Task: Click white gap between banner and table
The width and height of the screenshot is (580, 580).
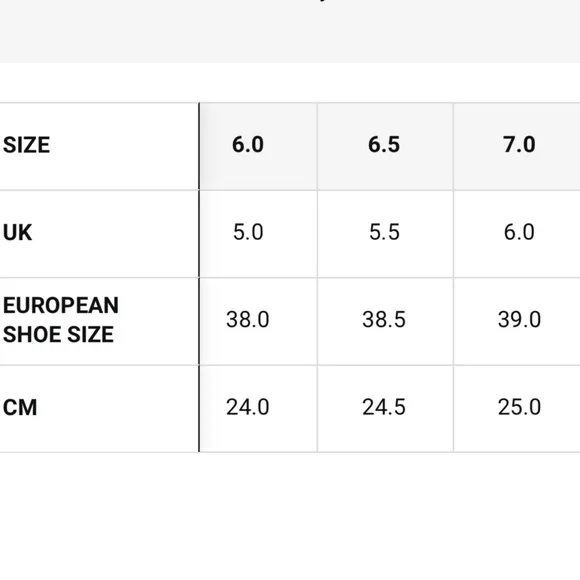Action: click(290, 82)
